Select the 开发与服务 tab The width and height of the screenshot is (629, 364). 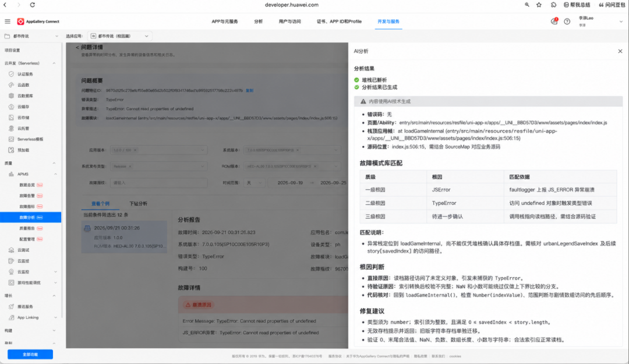388,22
